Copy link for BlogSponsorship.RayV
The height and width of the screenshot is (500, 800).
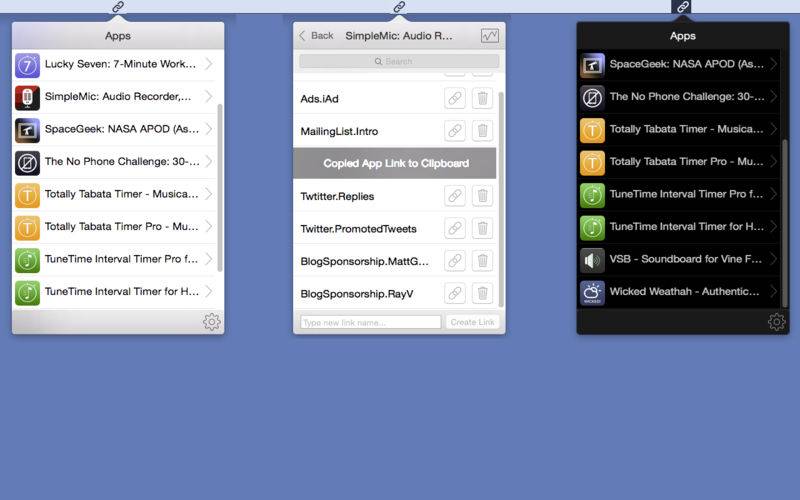(x=455, y=293)
